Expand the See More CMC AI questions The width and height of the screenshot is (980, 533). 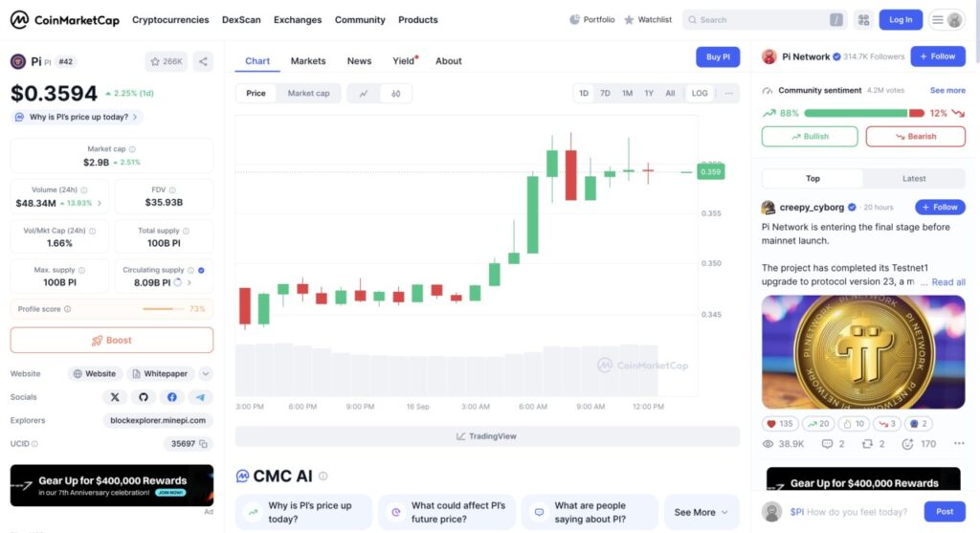point(701,512)
